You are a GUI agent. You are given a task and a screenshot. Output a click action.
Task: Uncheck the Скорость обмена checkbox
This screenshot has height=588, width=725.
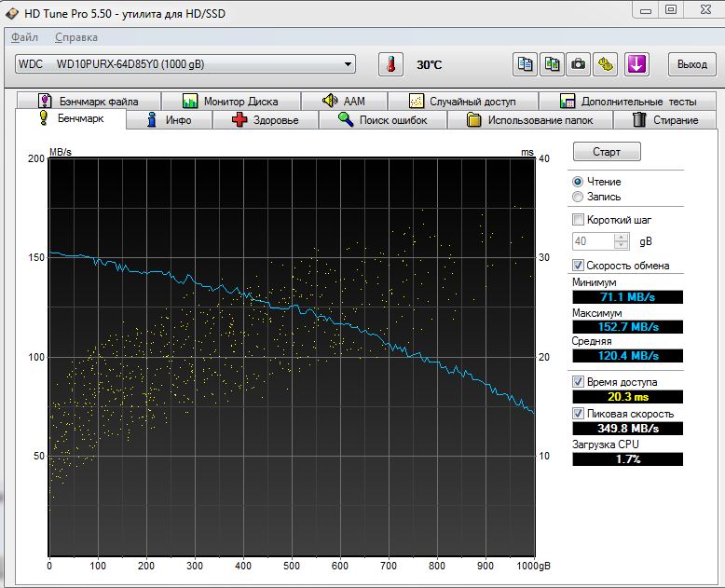click(x=578, y=266)
